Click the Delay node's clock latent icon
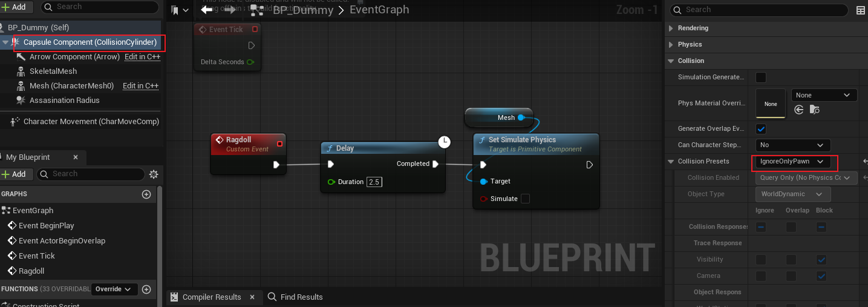The image size is (868, 307). point(445,142)
